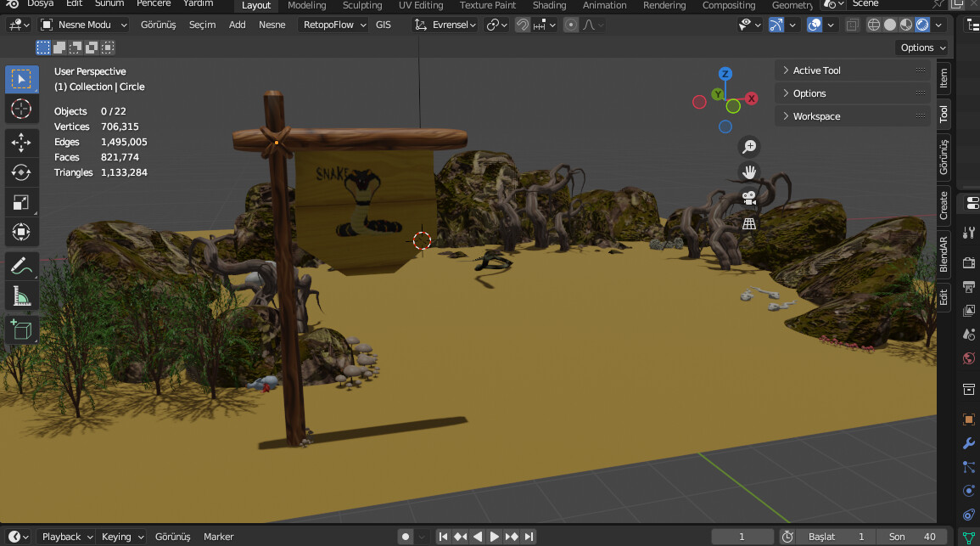Switch to the Sculpting workspace tab
This screenshot has height=546, width=980.
click(x=361, y=6)
